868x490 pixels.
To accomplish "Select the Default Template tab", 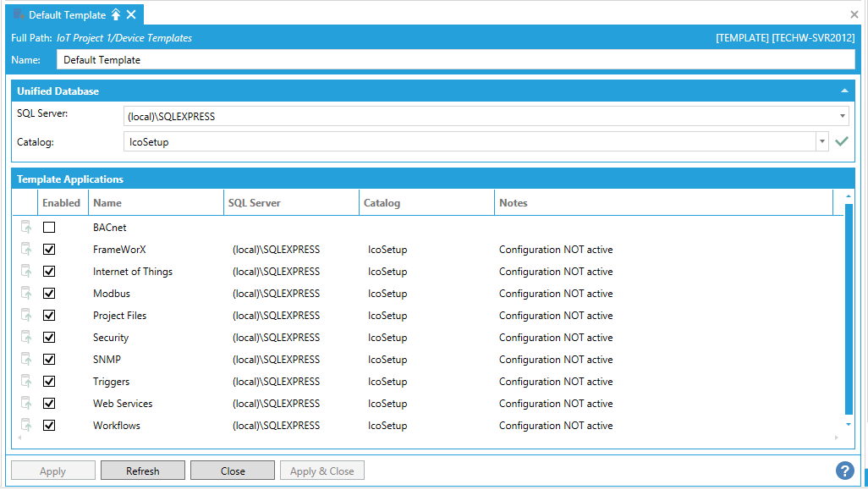I will tap(67, 14).
